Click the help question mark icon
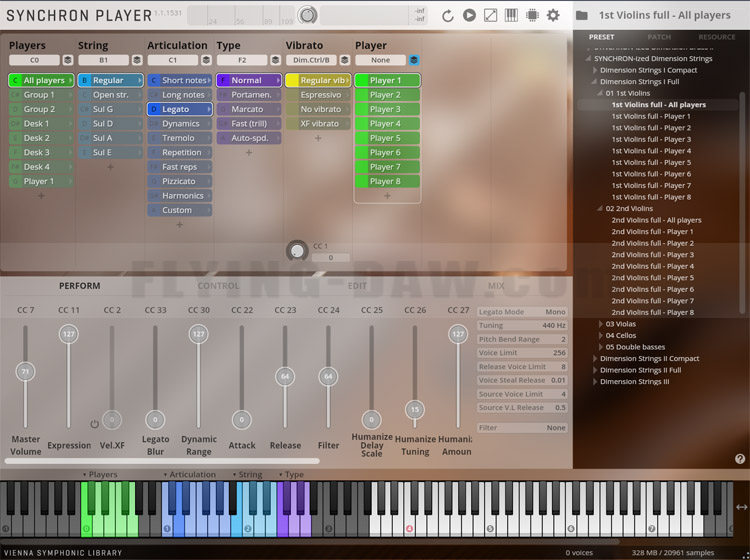This screenshot has height=560, width=750. (x=739, y=459)
